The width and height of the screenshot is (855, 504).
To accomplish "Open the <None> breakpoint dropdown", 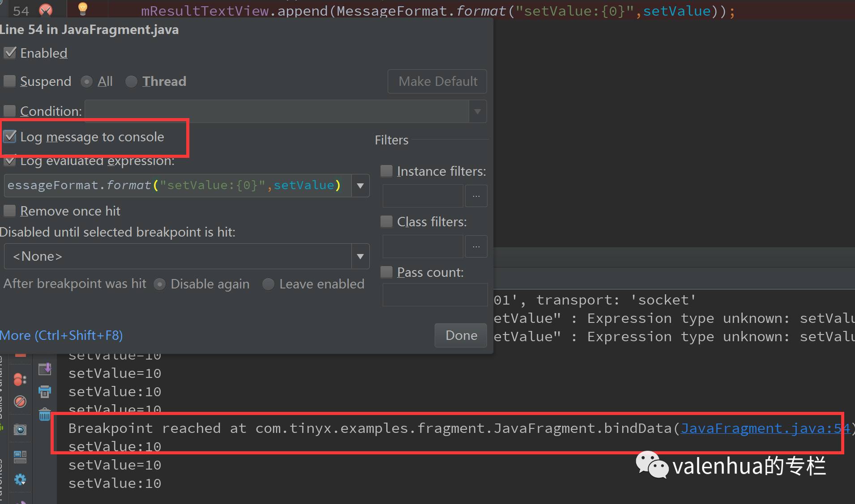I will coord(360,256).
